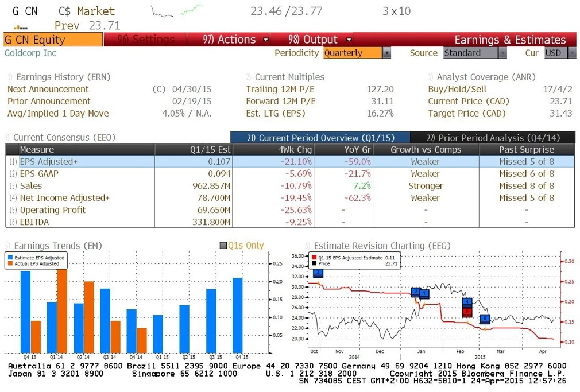
Task: Click the Est. LTG (EPS) value 16.27%
Action: tap(380, 114)
